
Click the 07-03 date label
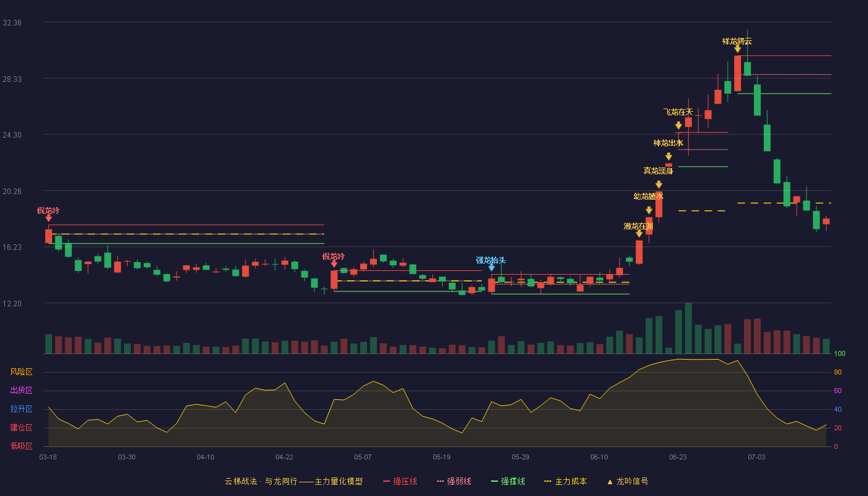click(756, 457)
